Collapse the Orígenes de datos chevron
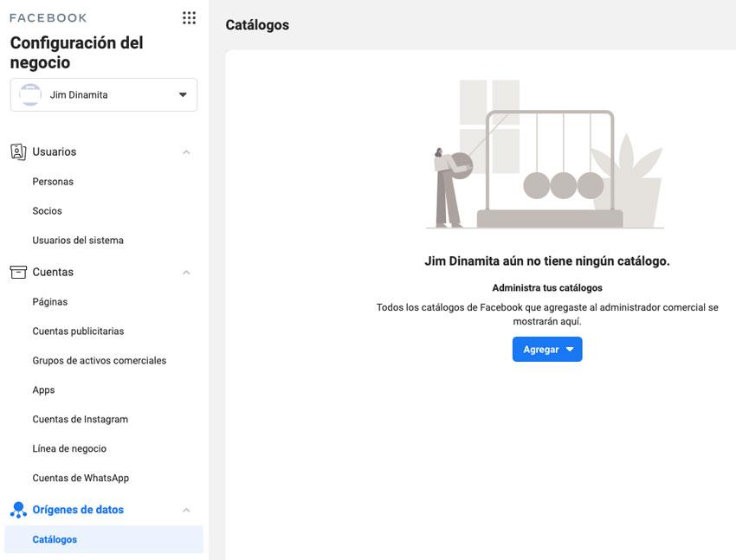The image size is (736, 560). 186,510
